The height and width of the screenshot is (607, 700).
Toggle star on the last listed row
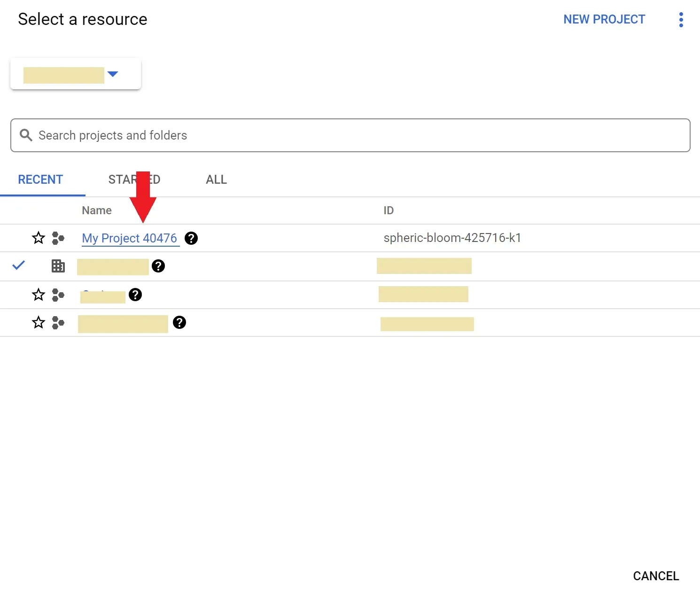(39, 322)
